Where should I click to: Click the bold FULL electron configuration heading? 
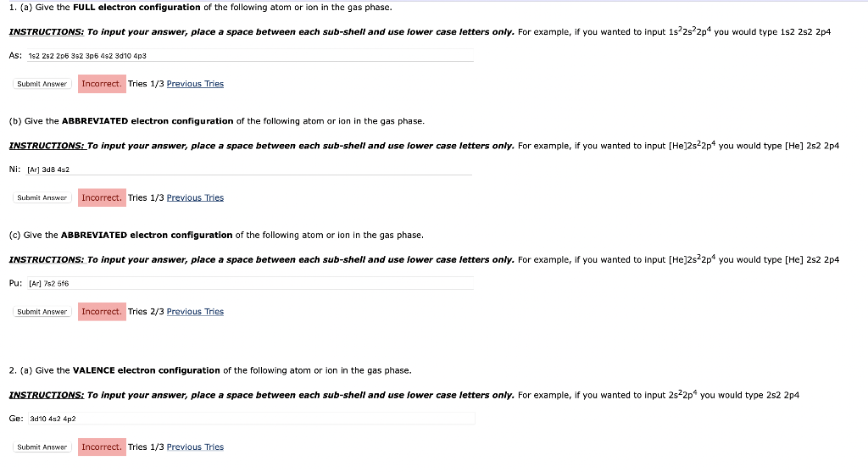click(x=136, y=7)
